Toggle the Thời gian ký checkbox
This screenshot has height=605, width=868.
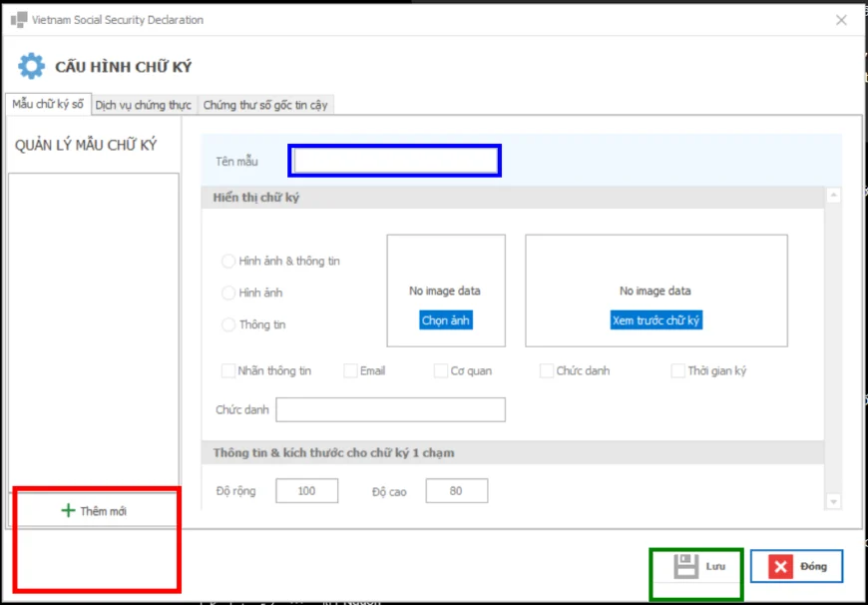(x=677, y=370)
